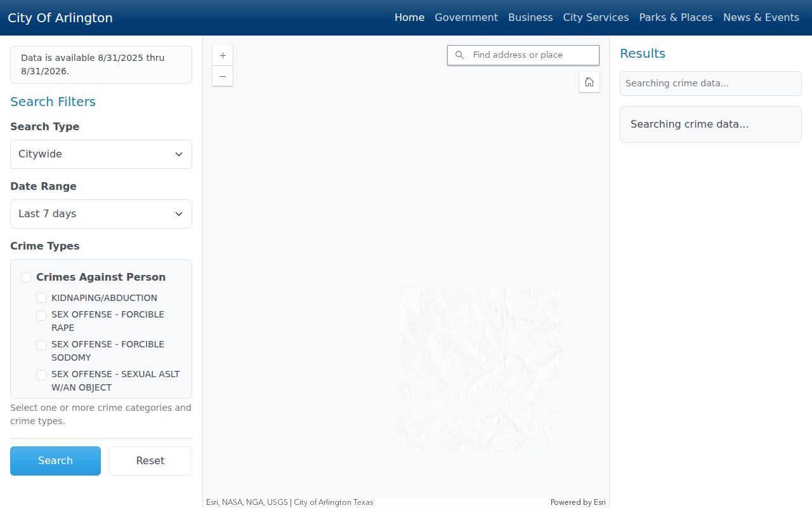The image size is (812, 508).
Task: Click the map attribution text
Action: (x=290, y=502)
